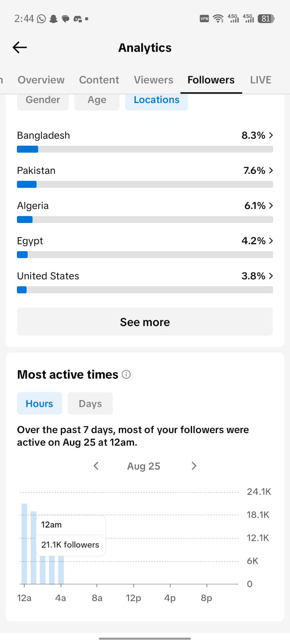Switch active times view to Days
This screenshot has height=644, width=290.
point(90,403)
